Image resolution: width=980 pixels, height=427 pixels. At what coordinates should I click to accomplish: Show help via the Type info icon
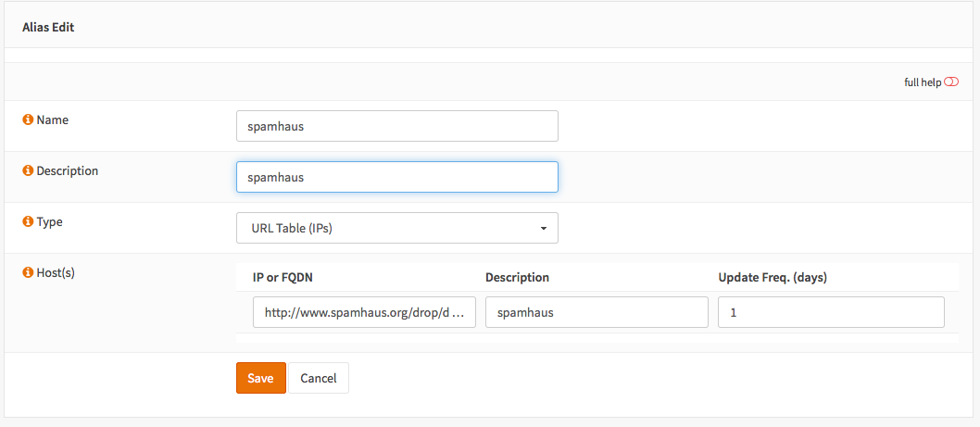28,222
